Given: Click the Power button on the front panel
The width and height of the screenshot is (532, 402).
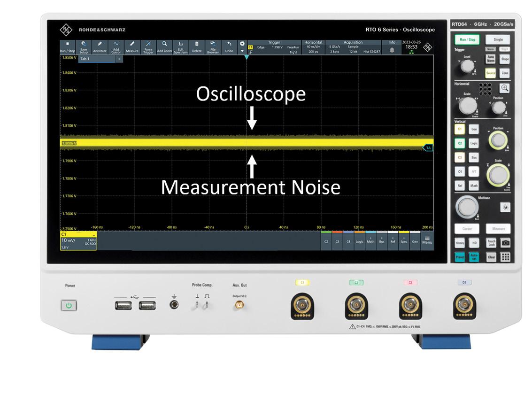Looking at the screenshot, I should [69, 305].
